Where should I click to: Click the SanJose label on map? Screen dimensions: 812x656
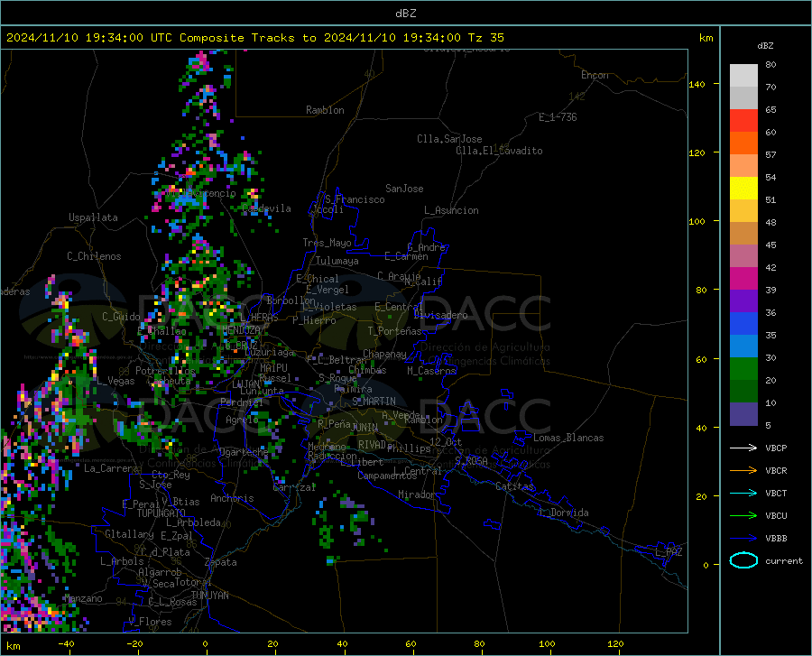404,189
